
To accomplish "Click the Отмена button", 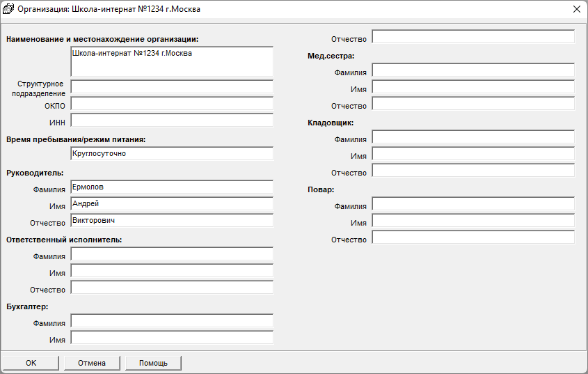I will (92, 363).
